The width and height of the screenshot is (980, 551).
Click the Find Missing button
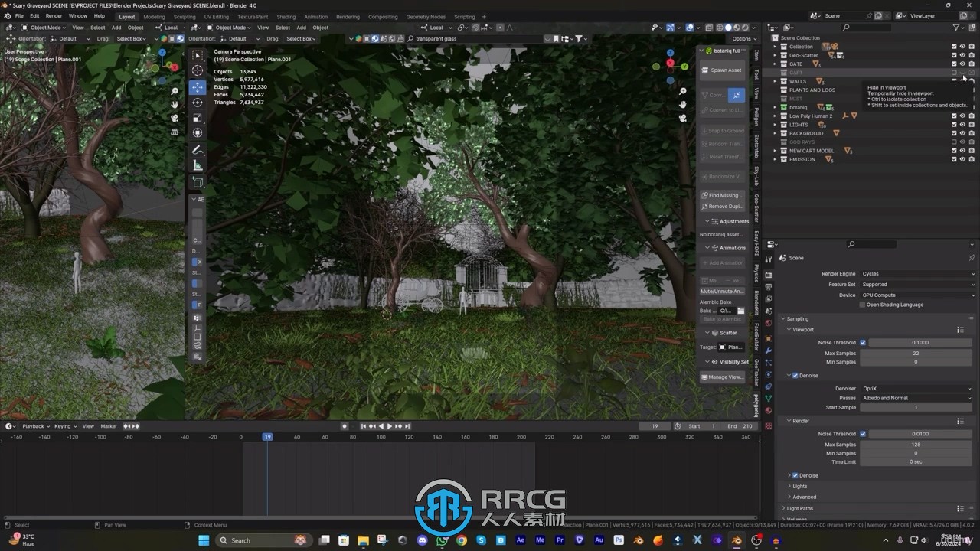pyautogui.click(x=722, y=195)
